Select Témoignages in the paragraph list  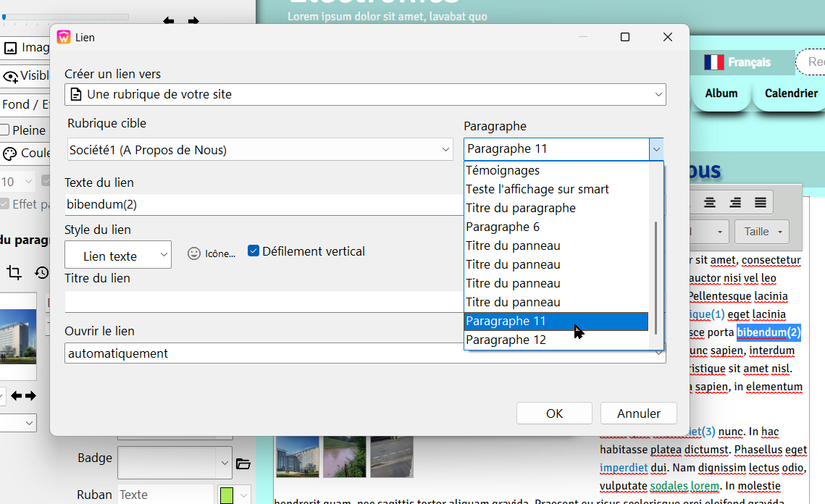(x=503, y=170)
